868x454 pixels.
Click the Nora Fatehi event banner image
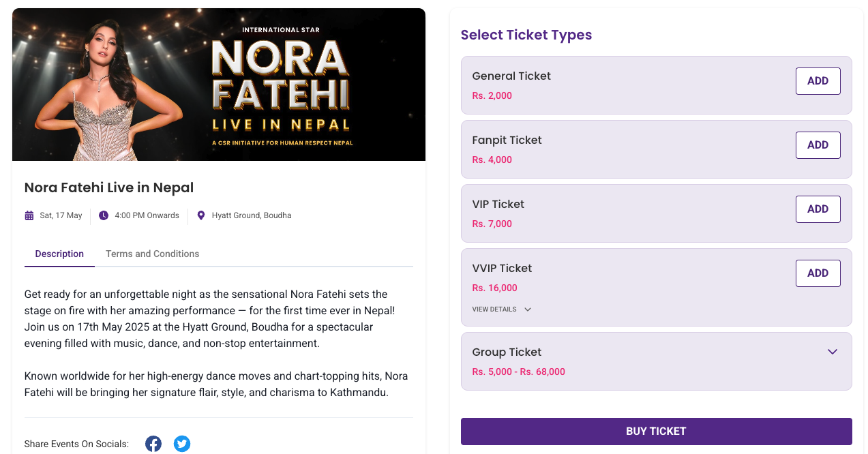(219, 85)
